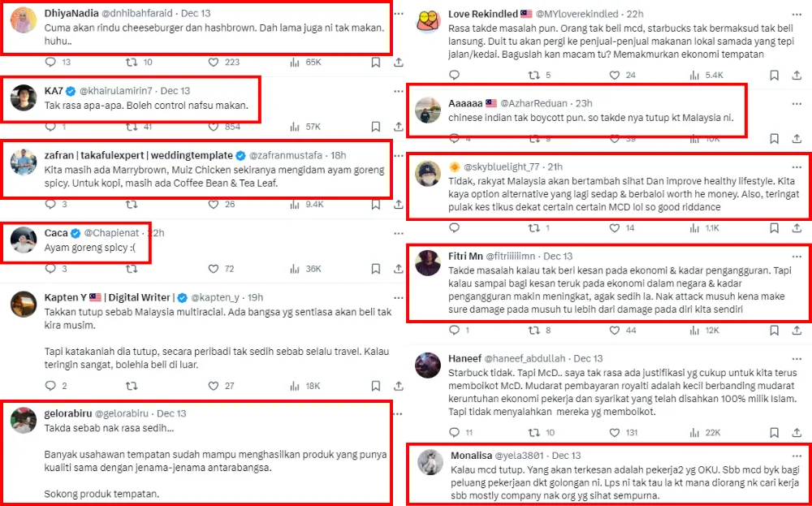Image resolution: width=812 pixels, height=506 pixels.
Task: Reply to Kapten Y's tweet
Action: (50, 386)
